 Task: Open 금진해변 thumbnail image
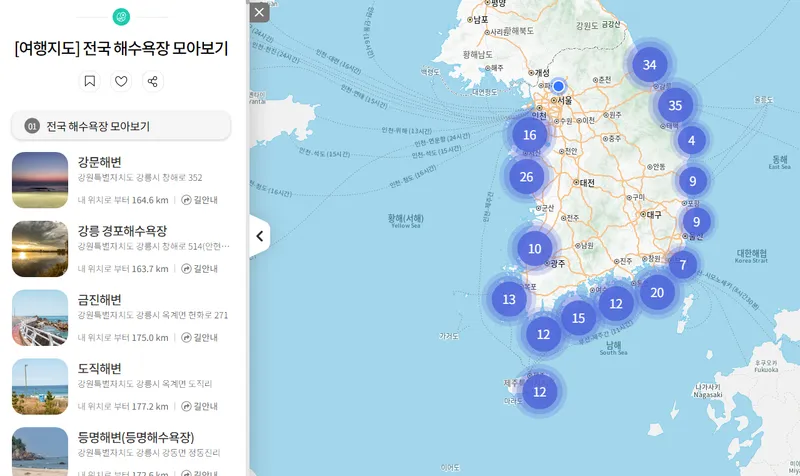(x=40, y=317)
